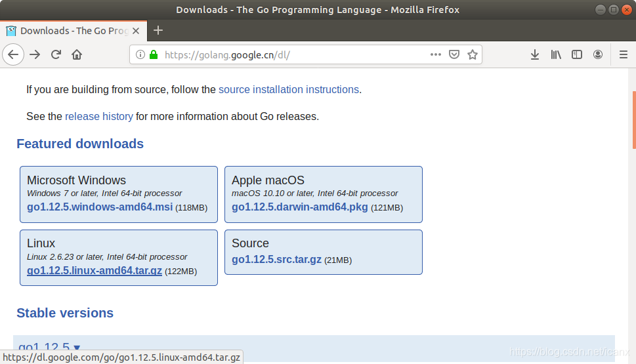Reload the current page

click(56, 54)
